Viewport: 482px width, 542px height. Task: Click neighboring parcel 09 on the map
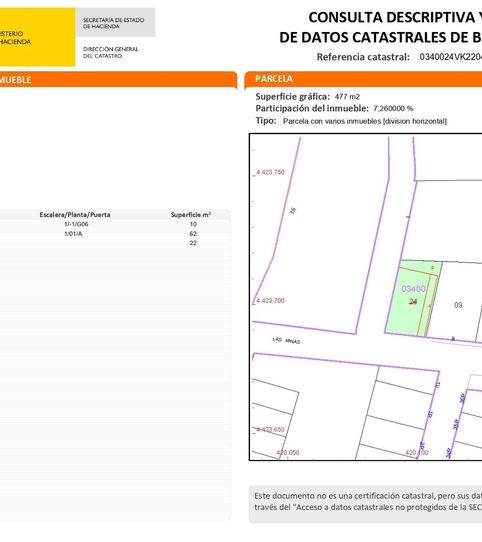458,305
